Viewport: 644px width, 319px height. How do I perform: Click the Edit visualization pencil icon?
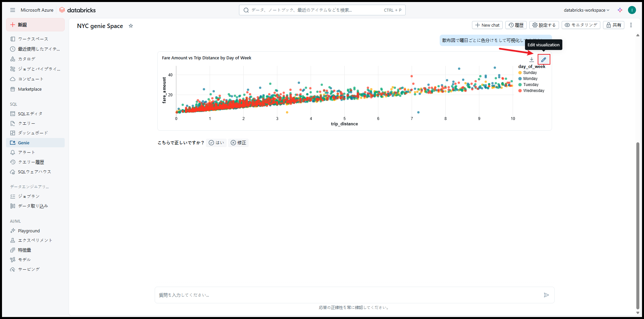click(544, 60)
